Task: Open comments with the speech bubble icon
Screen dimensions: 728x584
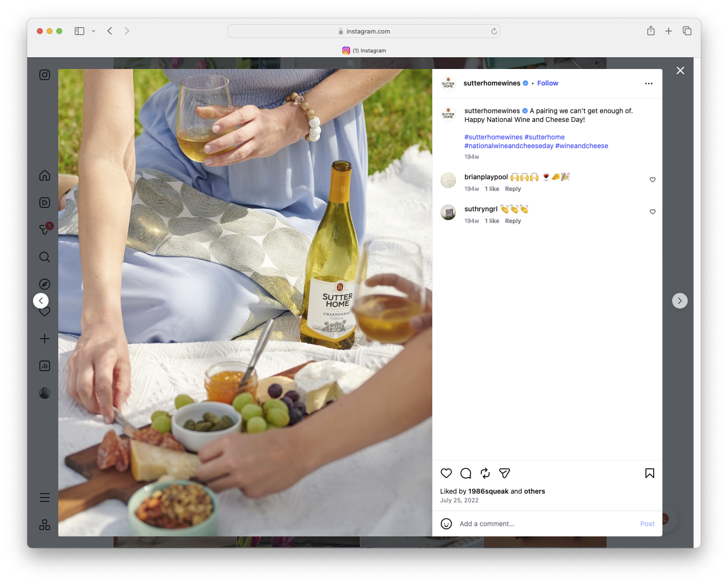Action: tap(465, 473)
